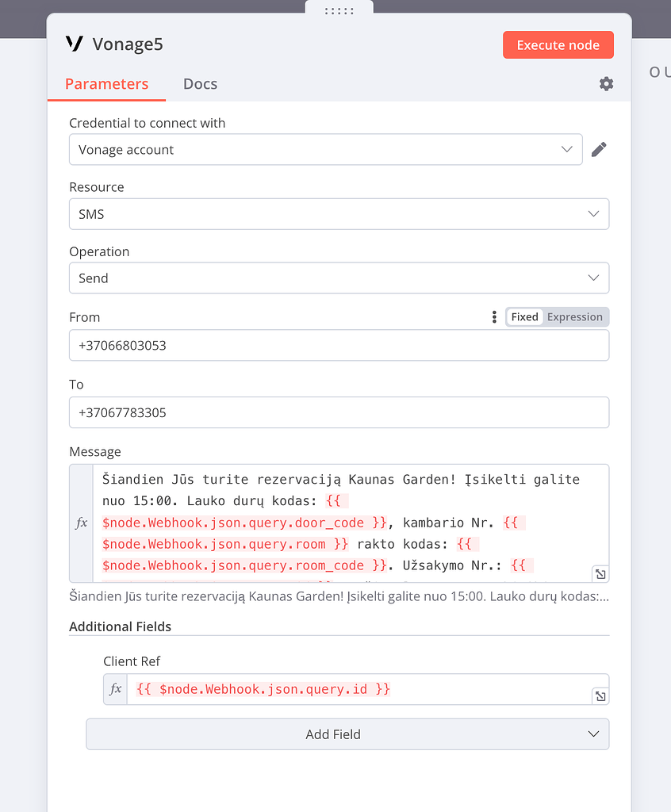Open the Add Field dropdown under Additional Fields
The height and width of the screenshot is (812, 671).
click(347, 734)
